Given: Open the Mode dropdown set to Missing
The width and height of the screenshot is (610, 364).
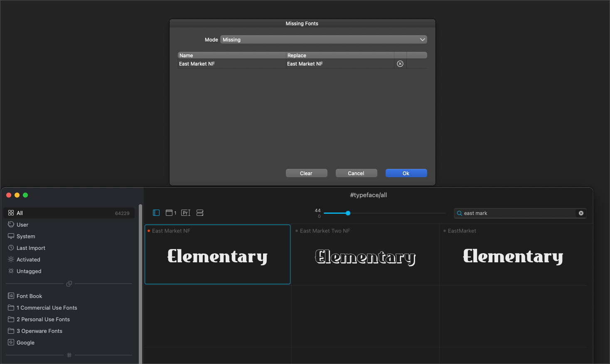Looking at the screenshot, I should [323, 40].
